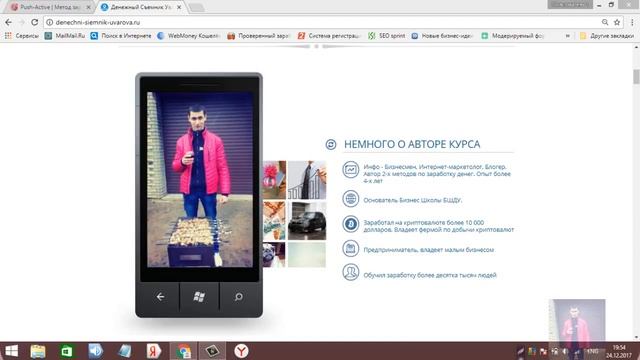This screenshot has height=360, width=640.
Task: Click the URL denechni-siemnik-uvarova.ru field
Action: point(98,22)
